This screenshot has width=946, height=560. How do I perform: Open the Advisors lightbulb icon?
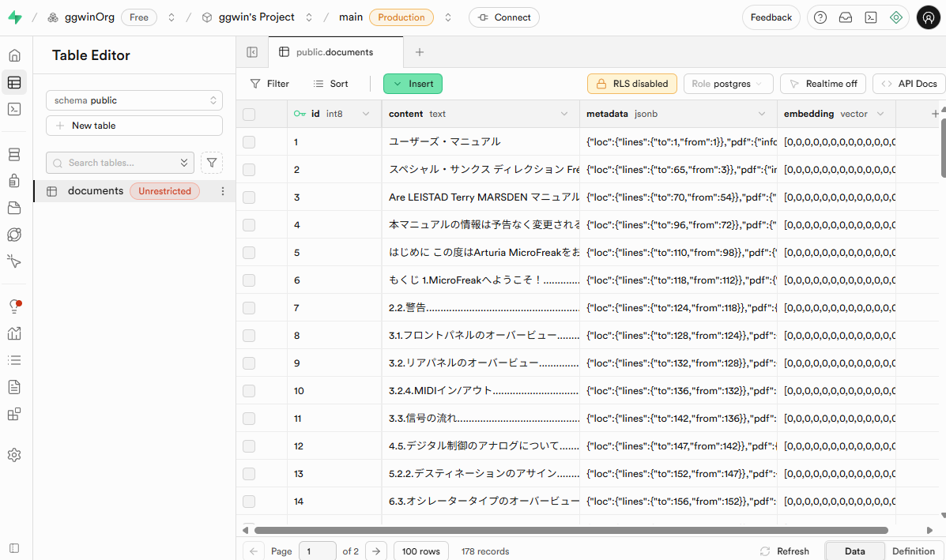click(x=14, y=306)
